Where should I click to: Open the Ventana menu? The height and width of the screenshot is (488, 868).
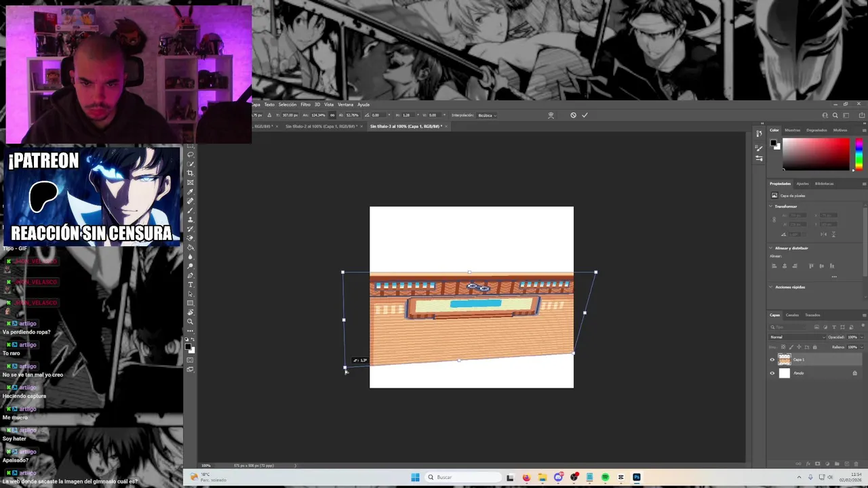point(345,105)
